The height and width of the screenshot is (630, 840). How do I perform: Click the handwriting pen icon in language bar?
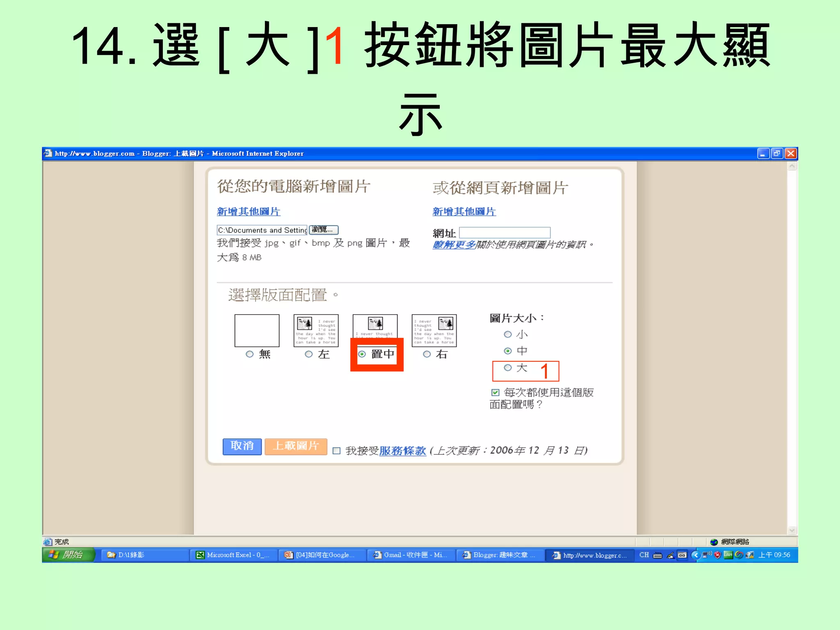[x=671, y=555]
